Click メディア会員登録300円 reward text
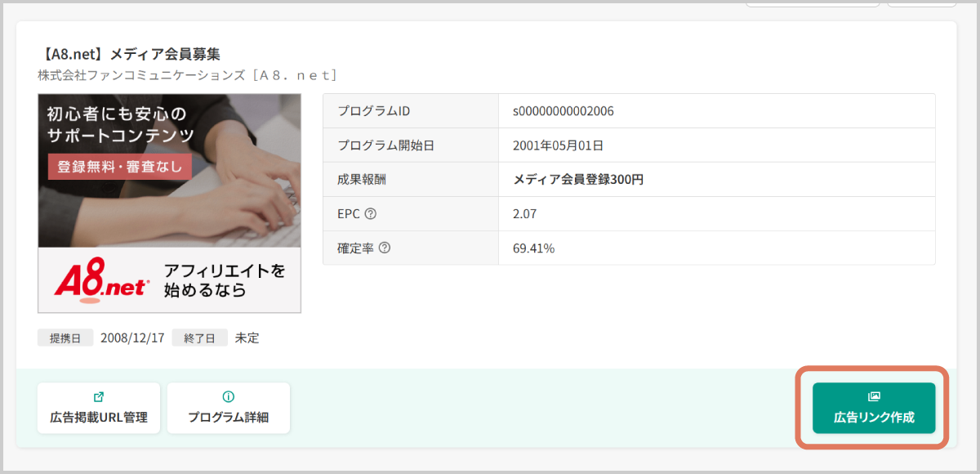The image size is (980, 474). point(578,180)
